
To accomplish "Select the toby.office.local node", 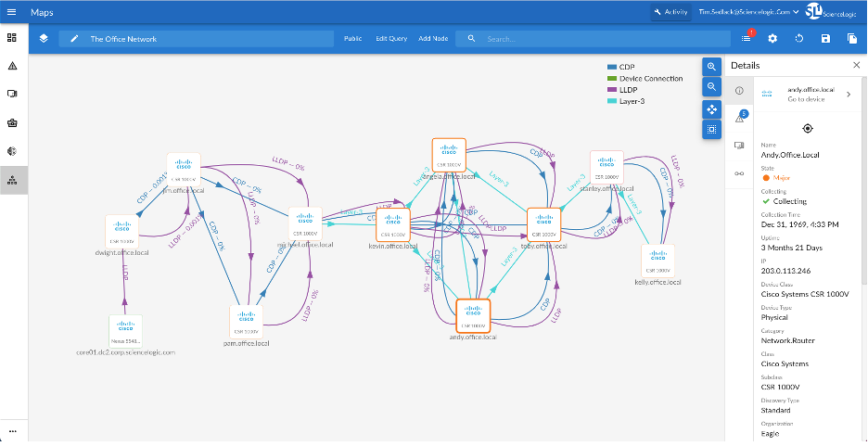I will 544,225.
